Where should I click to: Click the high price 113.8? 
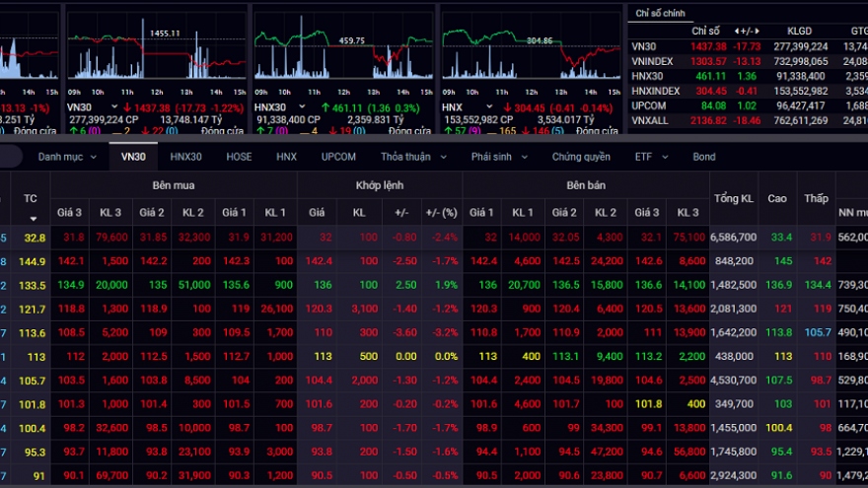[779, 332]
